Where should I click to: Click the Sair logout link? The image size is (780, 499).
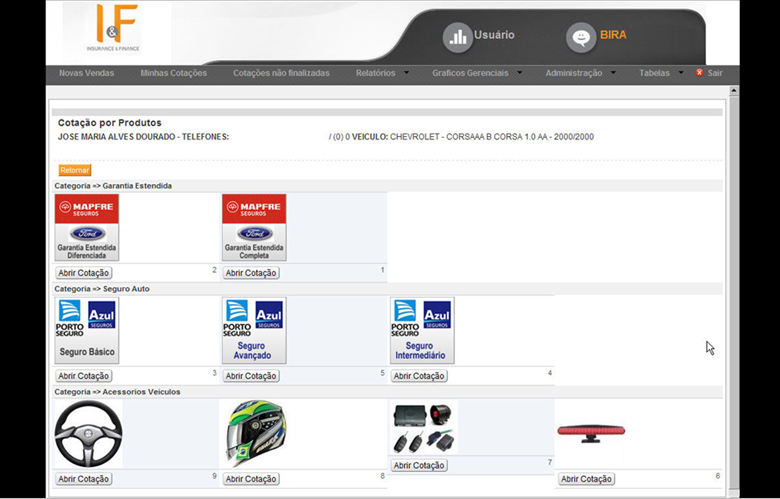pyautogui.click(x=715, y=73)
